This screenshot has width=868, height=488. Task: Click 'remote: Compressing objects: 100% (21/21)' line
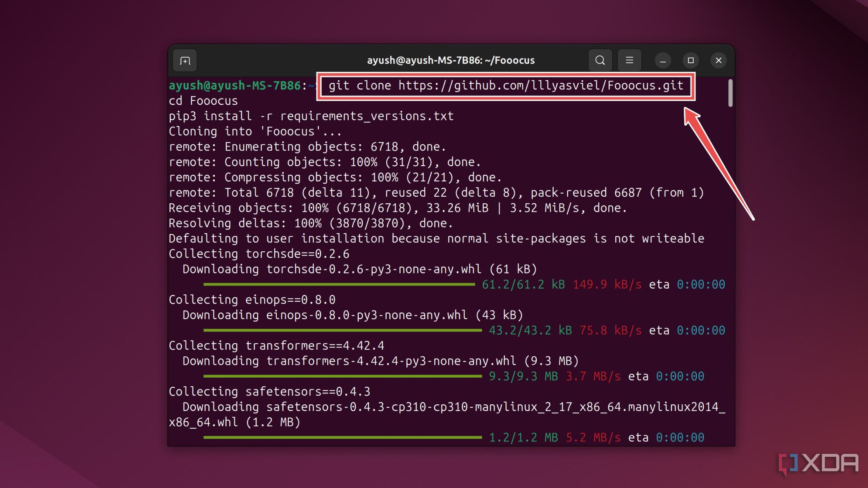(x=335, y=177)
